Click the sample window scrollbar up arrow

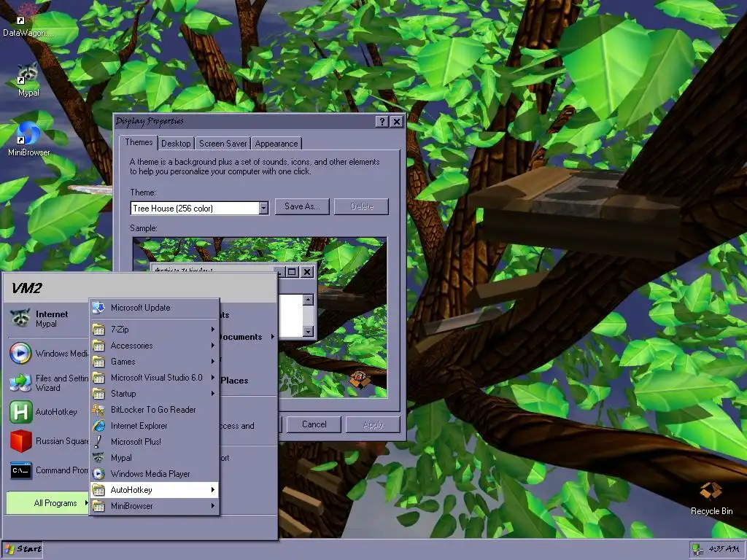tap(309, 300)
